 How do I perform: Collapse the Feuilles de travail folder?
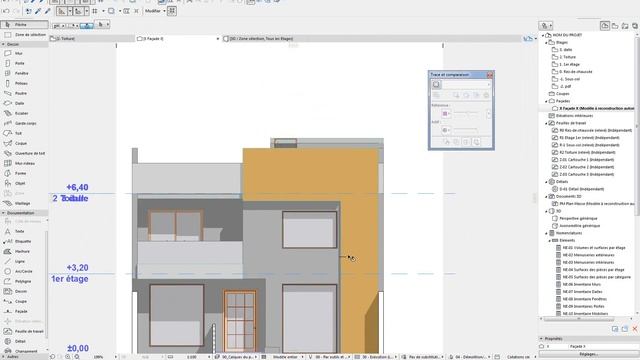(547, 123)
